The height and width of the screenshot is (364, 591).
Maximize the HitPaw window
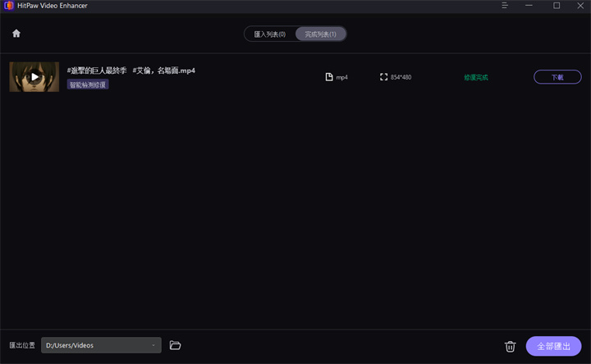pos(557,6)
